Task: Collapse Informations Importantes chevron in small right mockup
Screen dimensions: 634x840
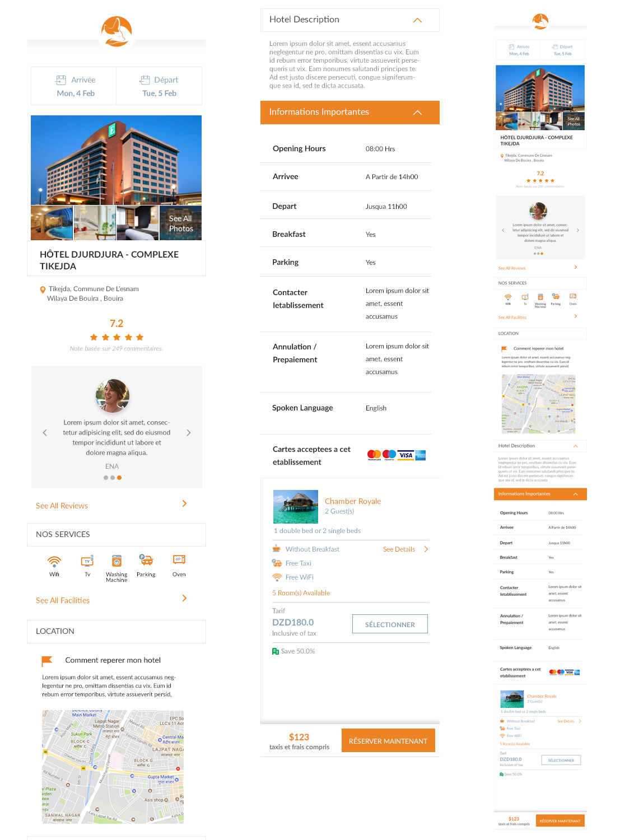Action: (575, 494)
